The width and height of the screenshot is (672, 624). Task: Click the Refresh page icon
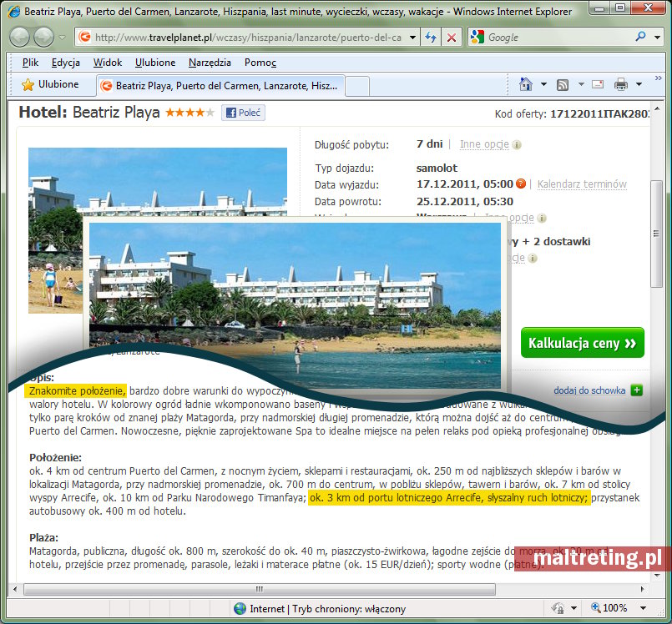tap(431, 38)
